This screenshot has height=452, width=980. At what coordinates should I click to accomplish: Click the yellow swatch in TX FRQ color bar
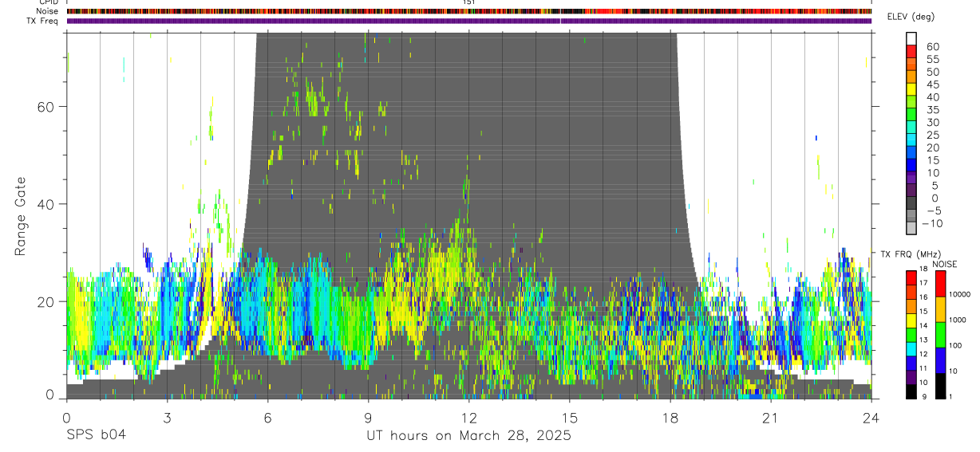point(911,320)
